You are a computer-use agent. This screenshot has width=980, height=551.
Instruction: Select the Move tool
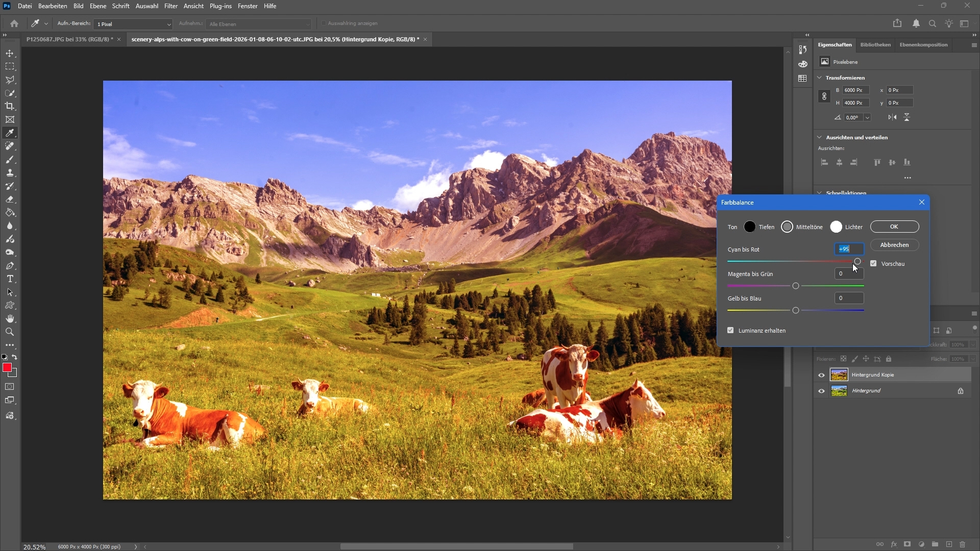click(10, 54)
